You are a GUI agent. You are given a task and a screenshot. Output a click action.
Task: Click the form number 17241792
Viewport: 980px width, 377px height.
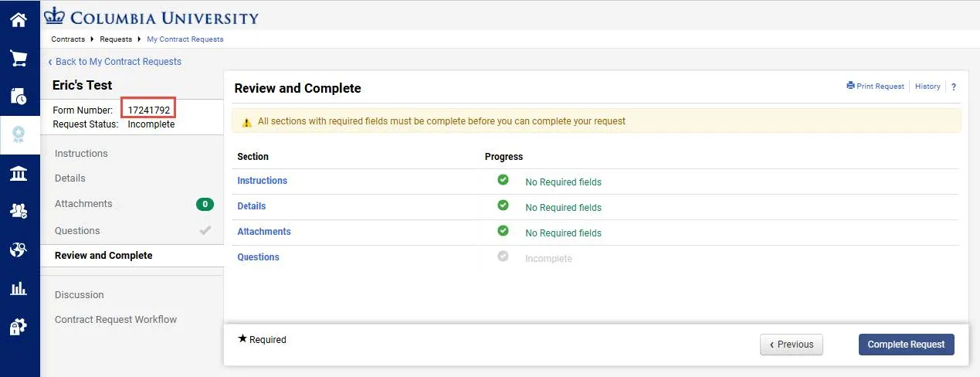click(x=149, y=110)
